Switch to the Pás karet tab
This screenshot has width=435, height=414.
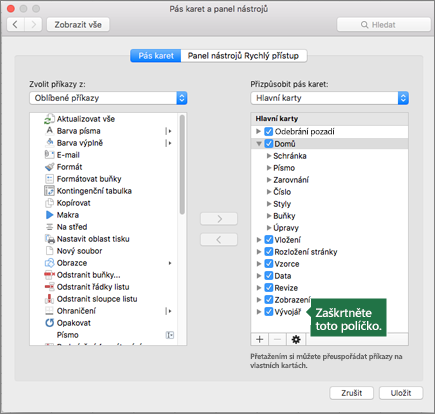tap(156, 56)
